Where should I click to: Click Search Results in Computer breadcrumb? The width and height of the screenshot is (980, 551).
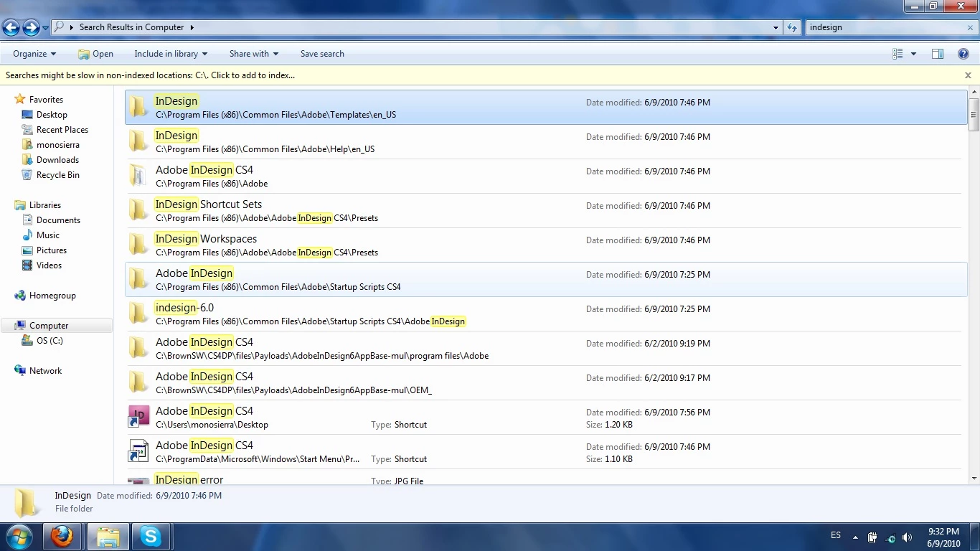click(131, 27)
